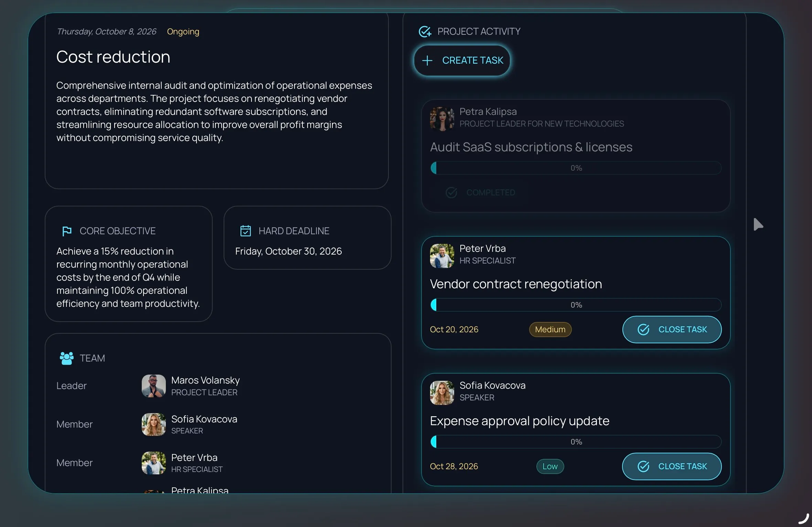Click the 'PROJECT ACTIVITY' heading text
Image resolution: width=812 pixels, height=527 pixels.
click(x=479, y=32)
